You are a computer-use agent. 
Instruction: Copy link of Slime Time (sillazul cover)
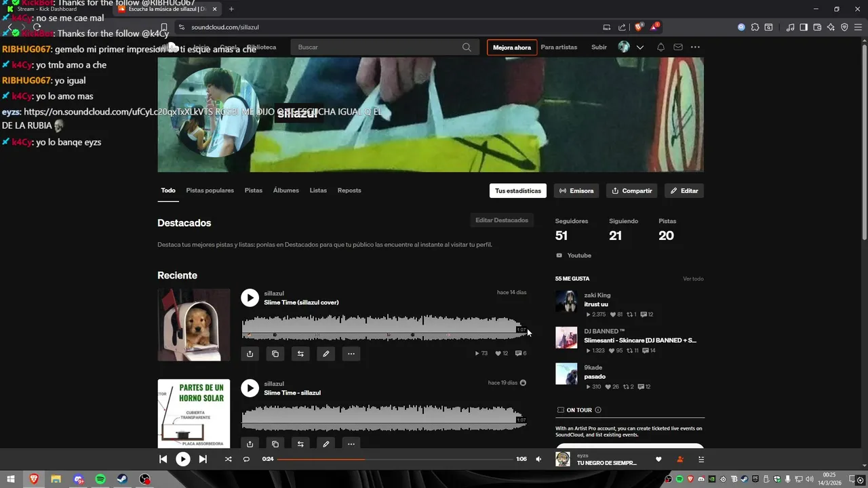pyautogui.click(x=275, y=354)
